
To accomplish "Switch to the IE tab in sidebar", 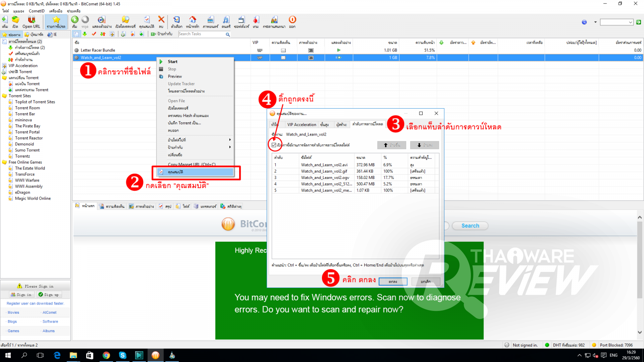I will click(x=53, y=35).
